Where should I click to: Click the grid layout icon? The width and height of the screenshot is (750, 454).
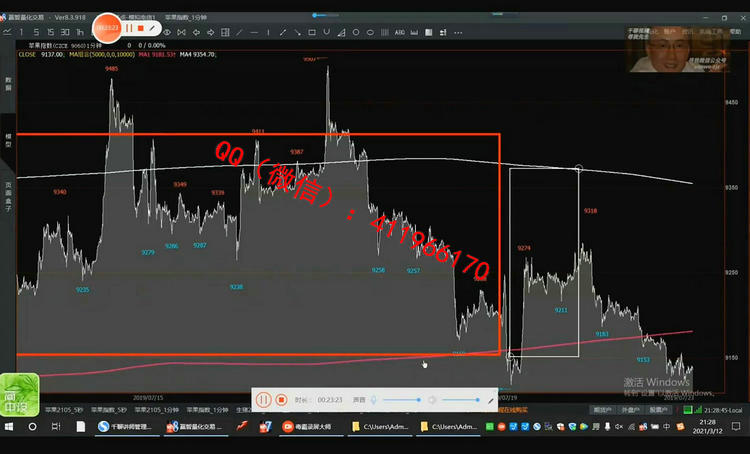point(225,33)
